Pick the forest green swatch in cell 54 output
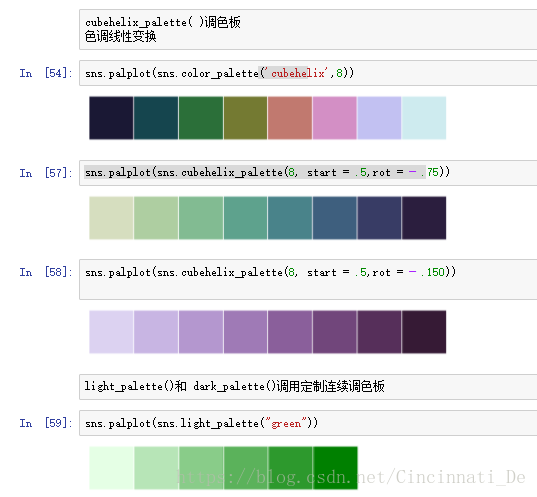The width and height of the screenshot is (537, 497). 201,118
